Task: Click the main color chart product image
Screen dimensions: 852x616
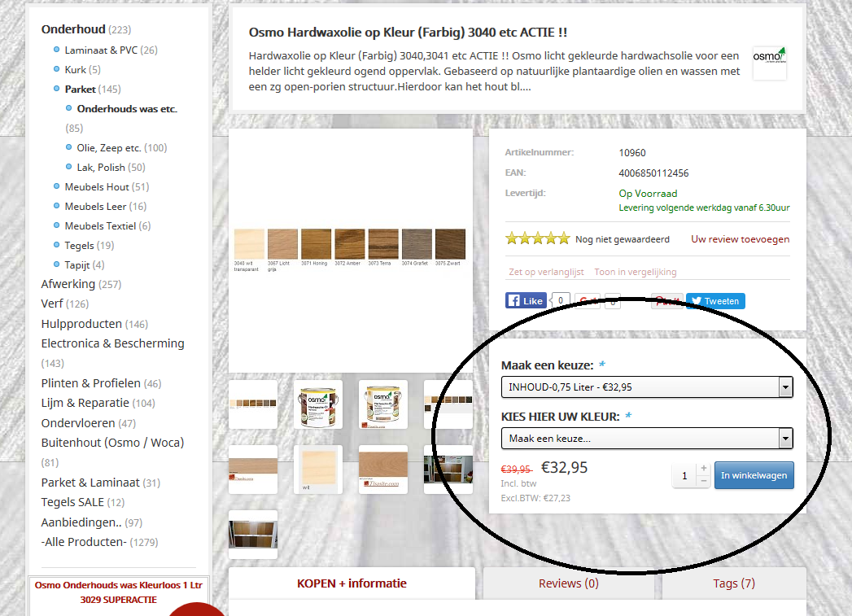Action: [x=350, y=251]
